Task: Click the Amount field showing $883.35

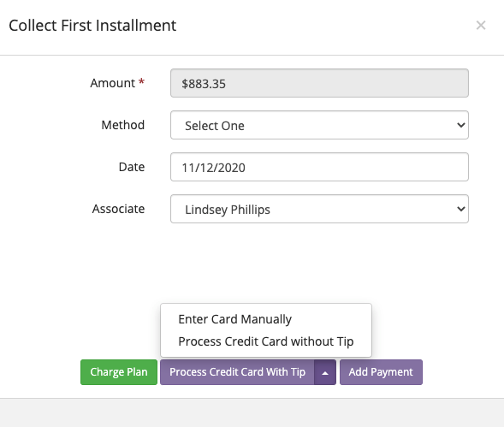Action: click(319, 83)
